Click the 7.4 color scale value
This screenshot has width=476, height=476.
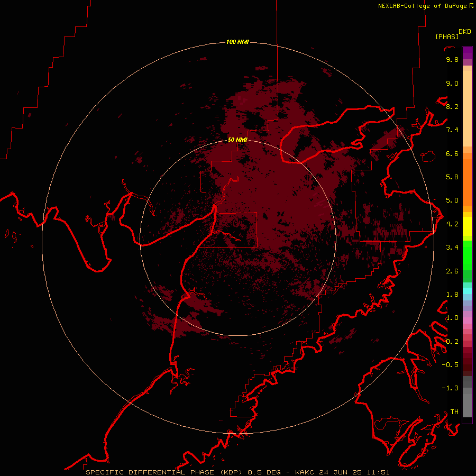(x=452, y=130)
